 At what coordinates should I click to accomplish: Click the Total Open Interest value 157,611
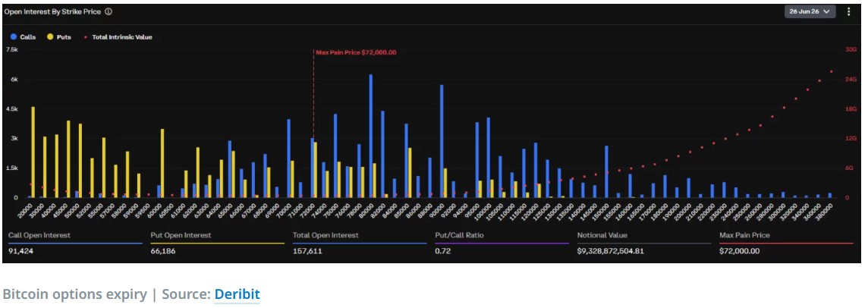coord(307,251)
